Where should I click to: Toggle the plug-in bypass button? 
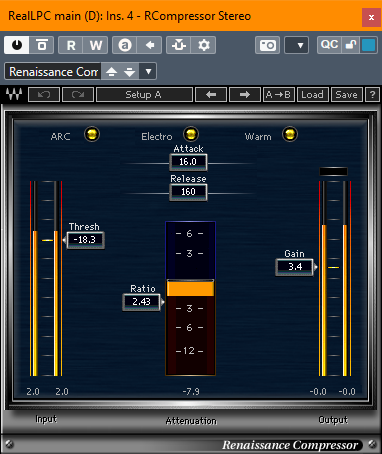(42, 45)
